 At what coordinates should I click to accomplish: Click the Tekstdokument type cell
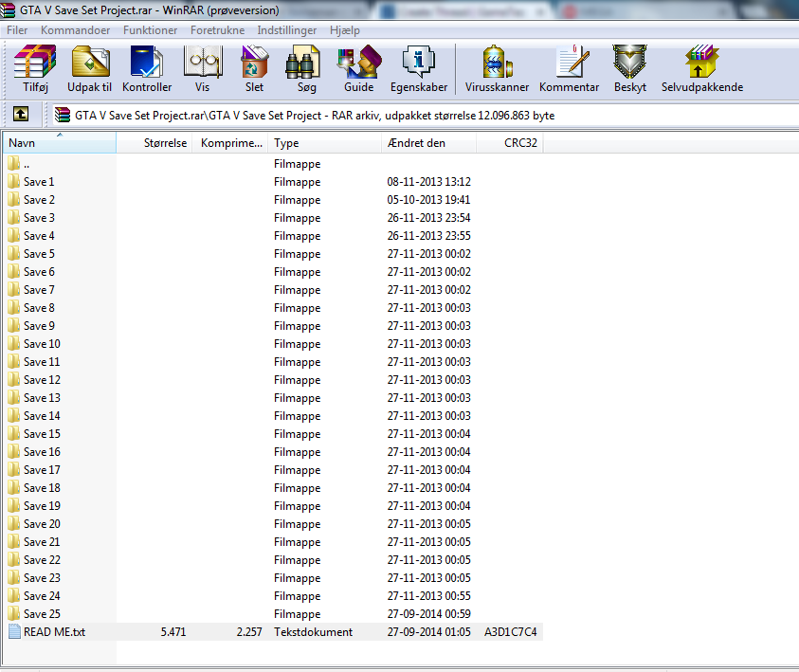click(313, 632)
